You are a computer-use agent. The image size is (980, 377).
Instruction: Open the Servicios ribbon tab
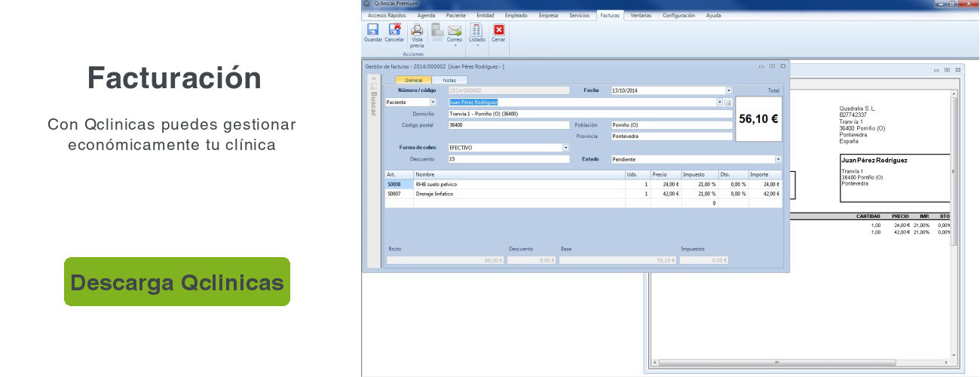[x=580, y=15]
